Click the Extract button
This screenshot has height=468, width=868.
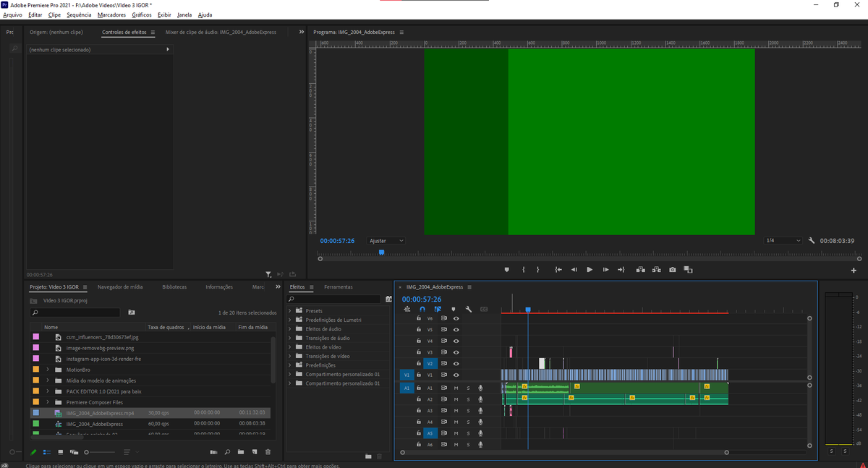coord(657,269)
